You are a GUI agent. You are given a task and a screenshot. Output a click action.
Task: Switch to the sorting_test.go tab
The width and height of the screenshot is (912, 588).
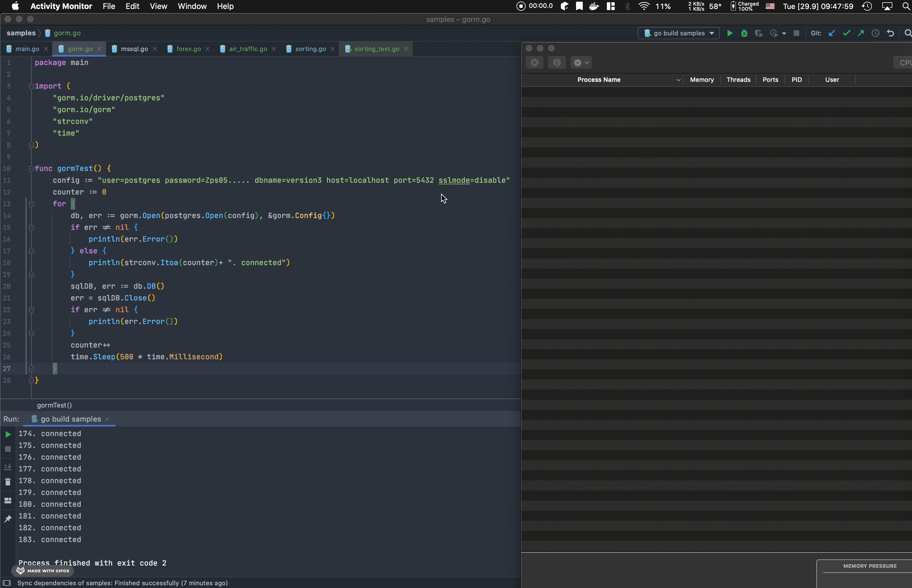pyautogui.click(x=376, y=49)
